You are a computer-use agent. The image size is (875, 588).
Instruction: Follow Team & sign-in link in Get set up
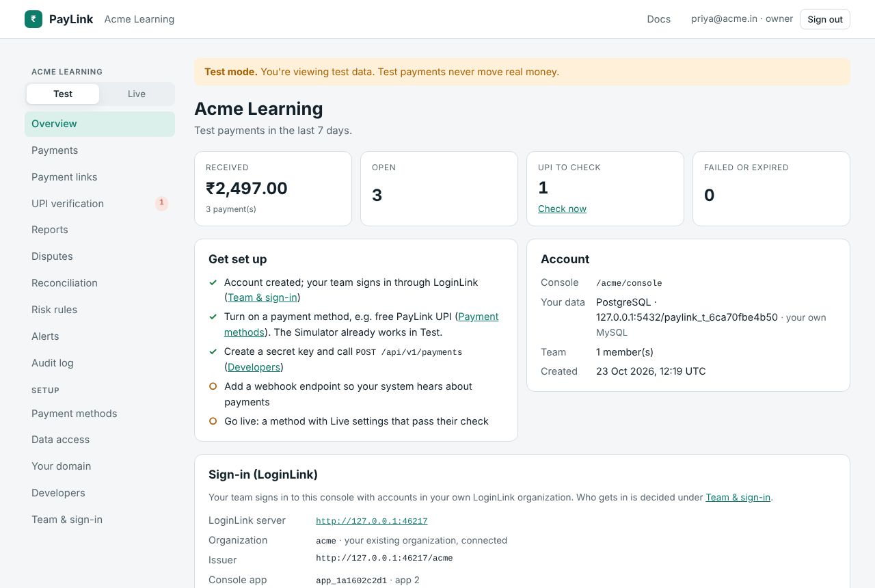click(x=262, y=297)
